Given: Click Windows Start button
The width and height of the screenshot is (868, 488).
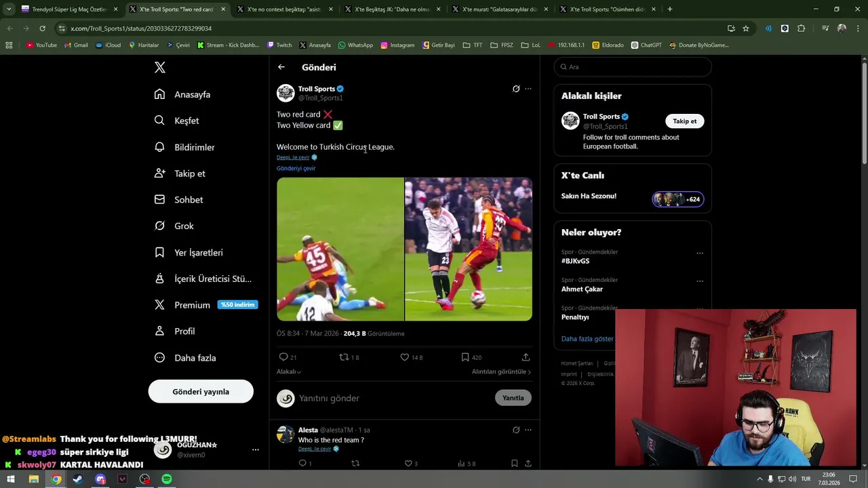Looking at the screenshot, I should [11, 479].
